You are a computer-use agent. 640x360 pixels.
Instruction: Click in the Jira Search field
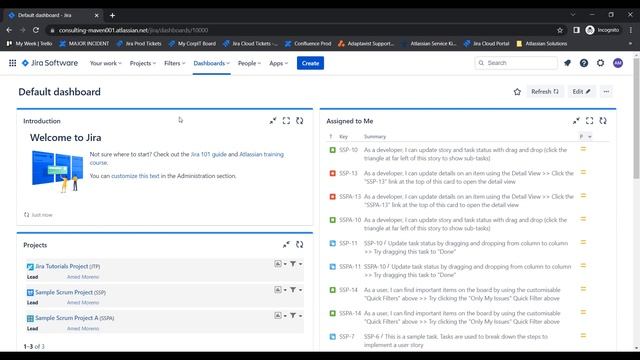516,63
